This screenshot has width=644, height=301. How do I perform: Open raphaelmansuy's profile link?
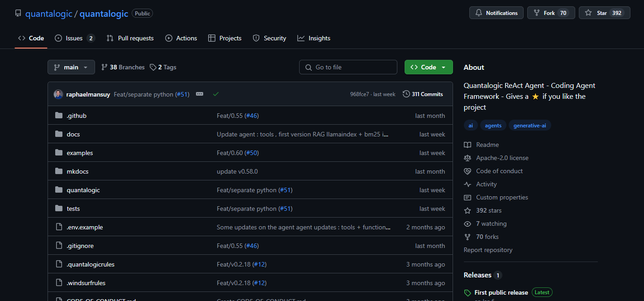(88, 94)
